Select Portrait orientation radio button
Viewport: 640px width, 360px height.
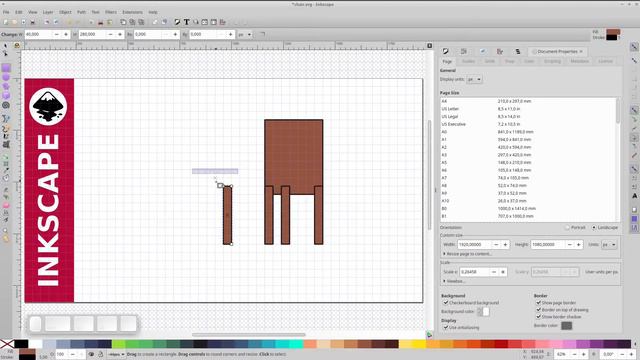tap(567, 227)
